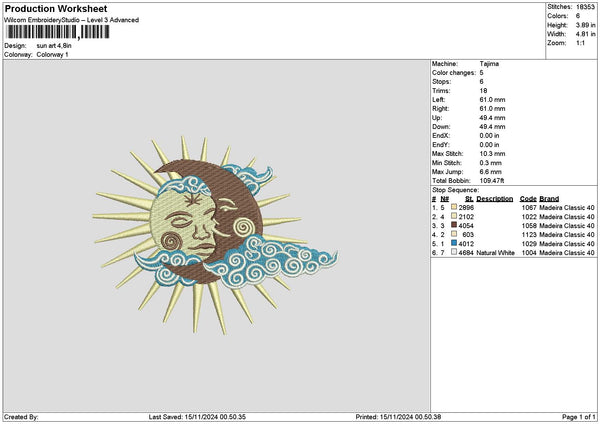Click the 2102 thread color swatch
This screenshot has width=600, height=424.
pos(455,217)
